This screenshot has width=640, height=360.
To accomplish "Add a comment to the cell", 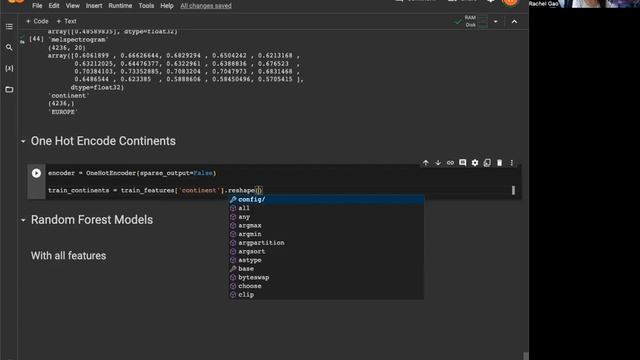I will tap(462, 163).
